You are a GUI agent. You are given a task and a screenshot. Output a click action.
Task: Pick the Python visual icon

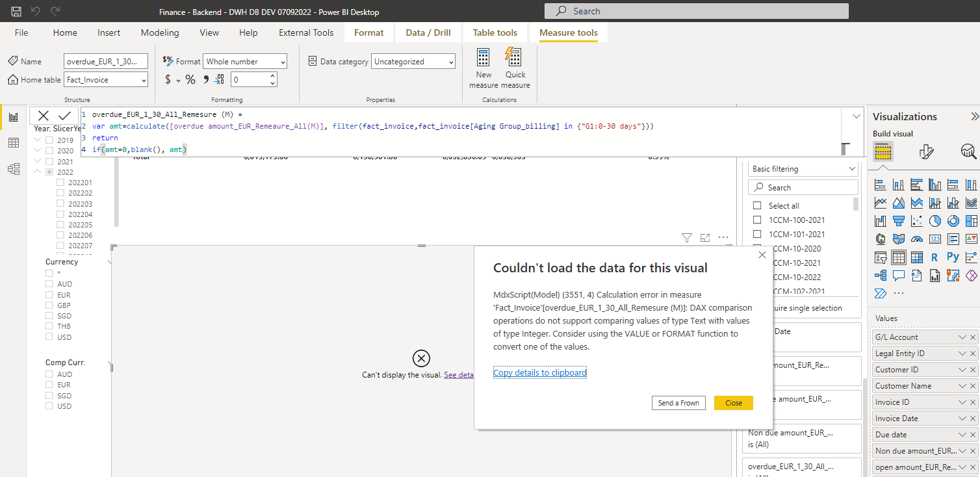pyautogui.click(x=953, y=257)
